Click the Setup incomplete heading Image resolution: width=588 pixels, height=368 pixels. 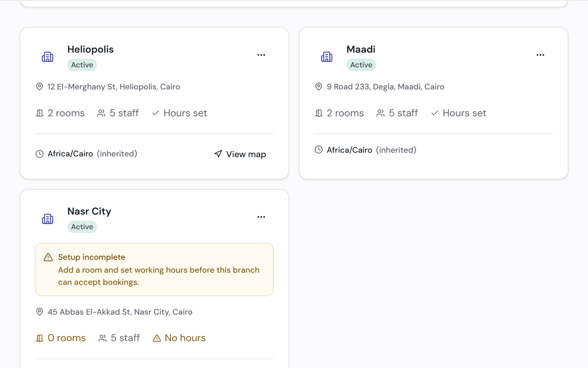tap(92, 257)
